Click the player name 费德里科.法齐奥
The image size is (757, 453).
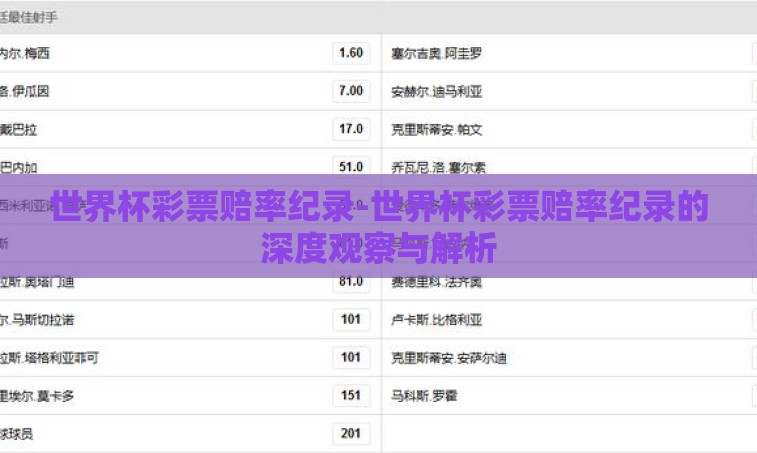pos(436,282)
